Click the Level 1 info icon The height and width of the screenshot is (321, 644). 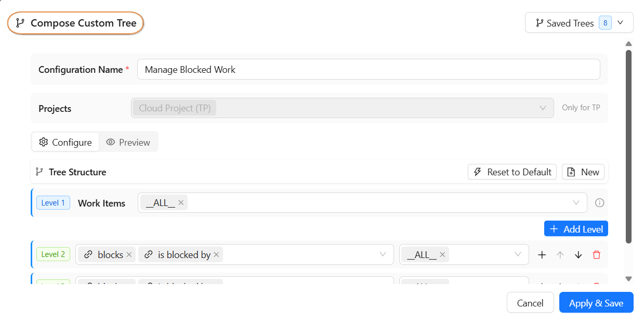tap(599, 203)
